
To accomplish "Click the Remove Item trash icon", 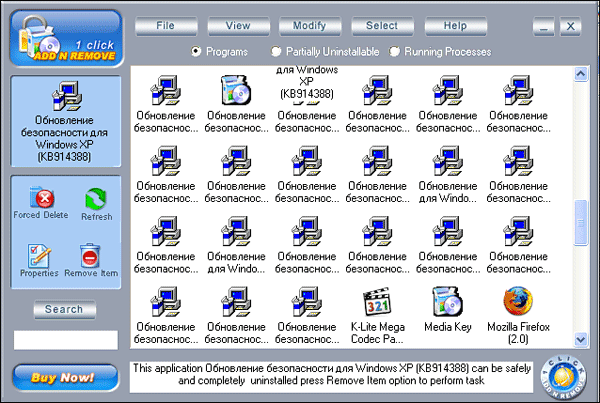I will 90,255.
